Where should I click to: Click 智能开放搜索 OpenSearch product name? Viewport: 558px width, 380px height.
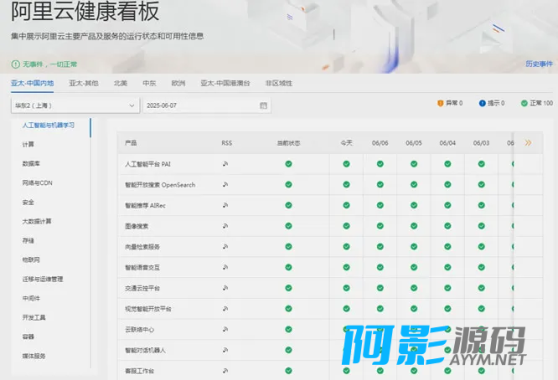[160, 185]
